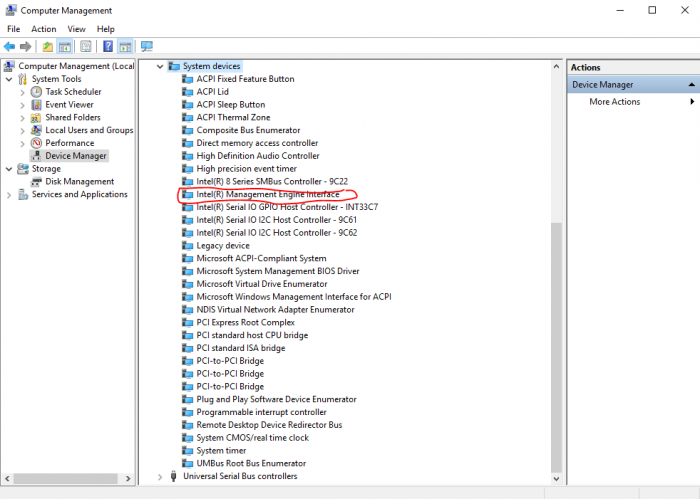Click the Local Users and Groups icon
700x499 pixels.
click(36, 130)
